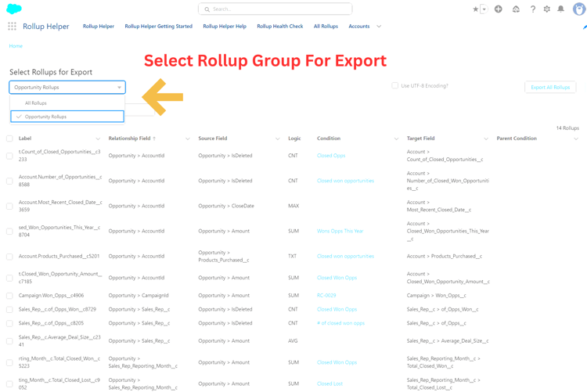
Task: Open the notifications bell icon
Action: point(561,9)
